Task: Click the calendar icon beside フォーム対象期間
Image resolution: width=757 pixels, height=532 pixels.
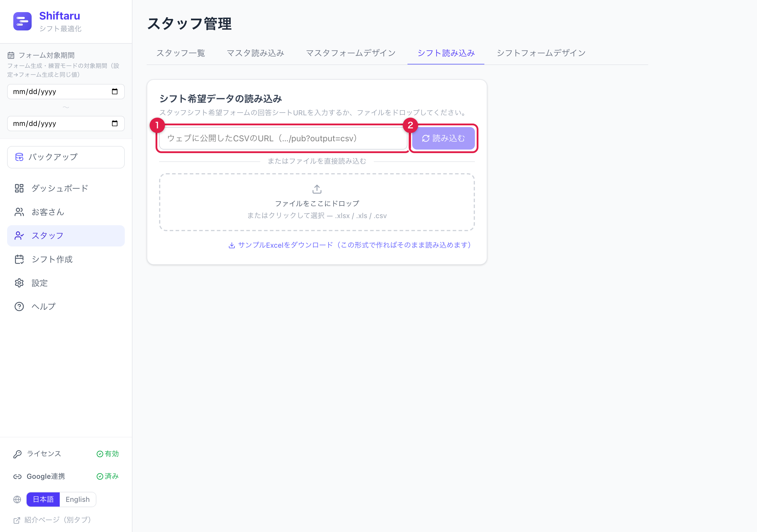Action: [11, 55]
